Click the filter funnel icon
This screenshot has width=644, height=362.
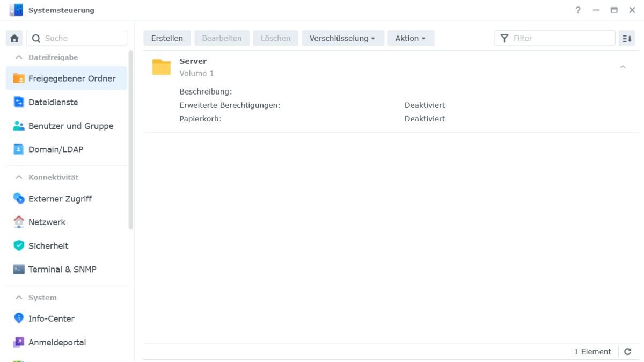504,38
